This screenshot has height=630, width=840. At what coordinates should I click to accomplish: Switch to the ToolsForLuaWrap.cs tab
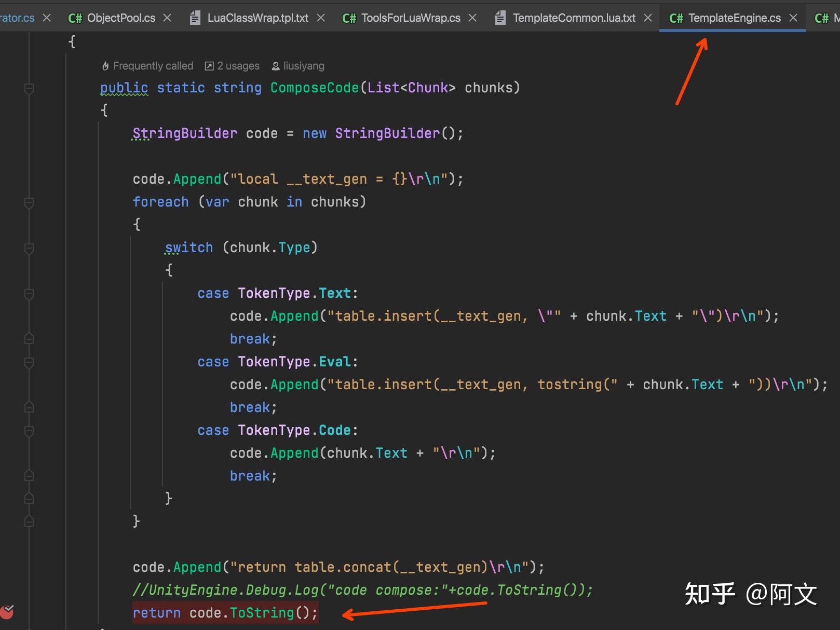pyautogui.click(x=411, y=18)
